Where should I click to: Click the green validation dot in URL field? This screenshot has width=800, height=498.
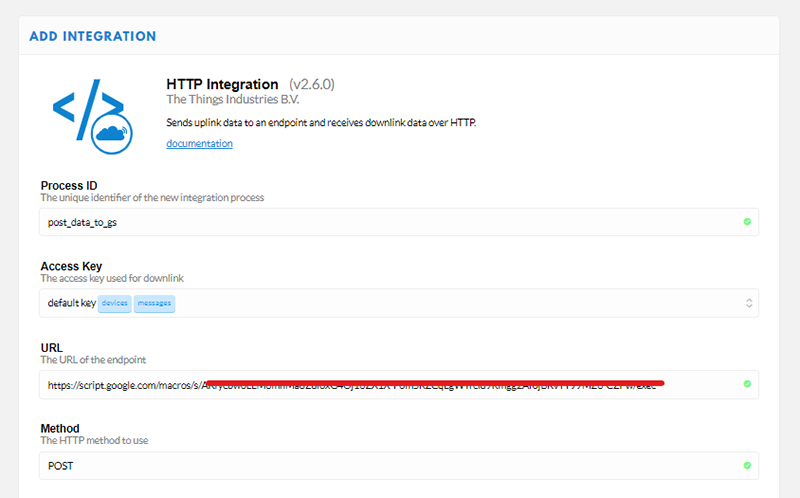point(747,383)
